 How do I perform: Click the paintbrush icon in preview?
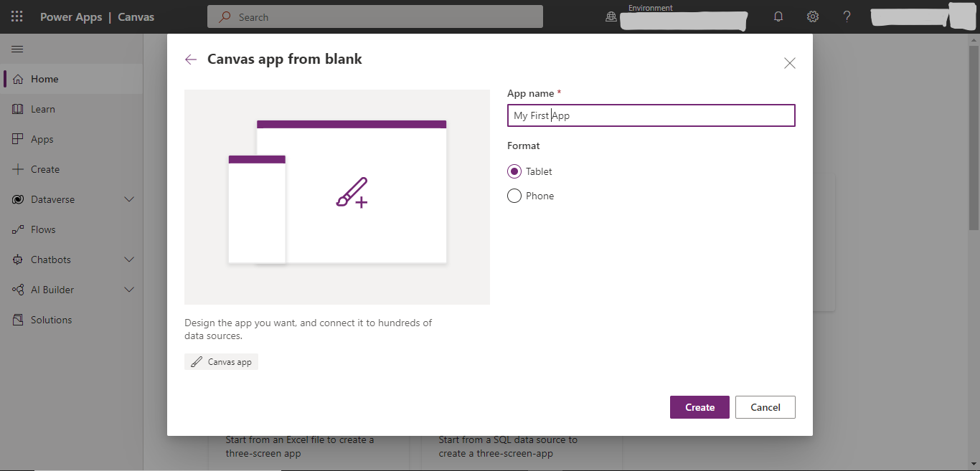352,193
